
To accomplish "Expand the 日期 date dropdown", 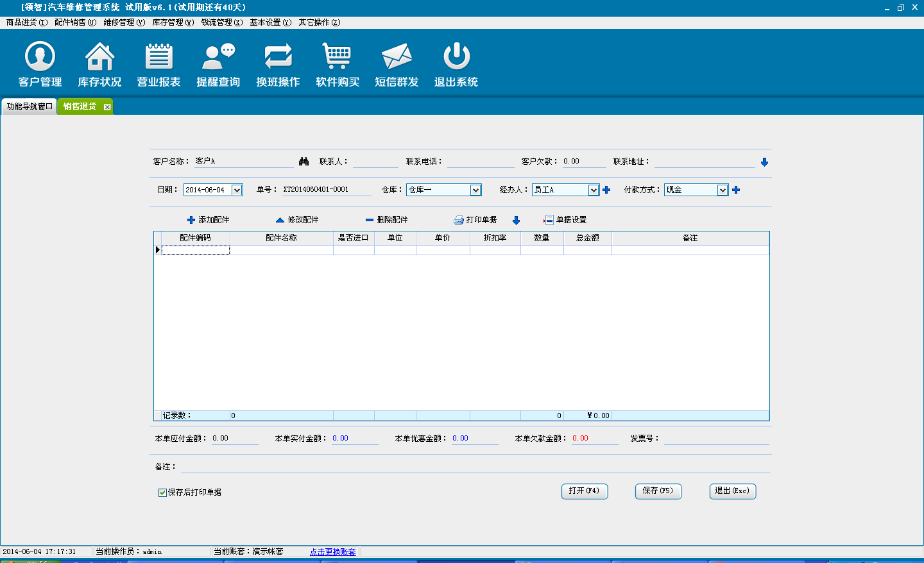I will pos(237,190).
